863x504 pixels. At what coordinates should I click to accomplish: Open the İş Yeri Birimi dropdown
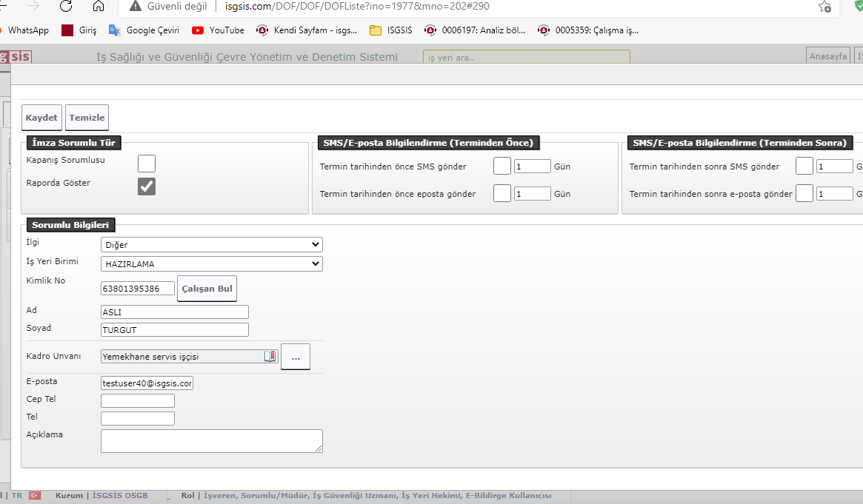tap(211, 264)
